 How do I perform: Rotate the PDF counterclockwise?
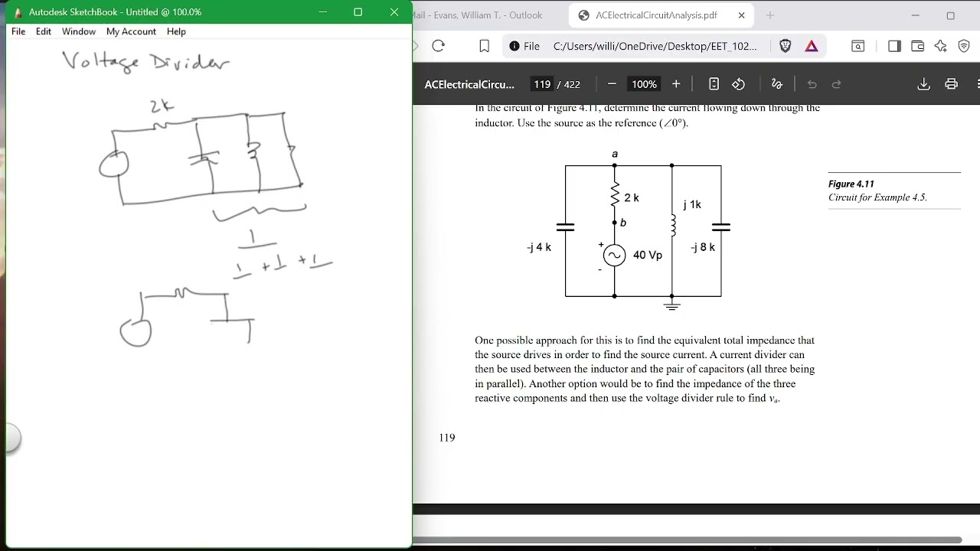[x=739, y=84]
